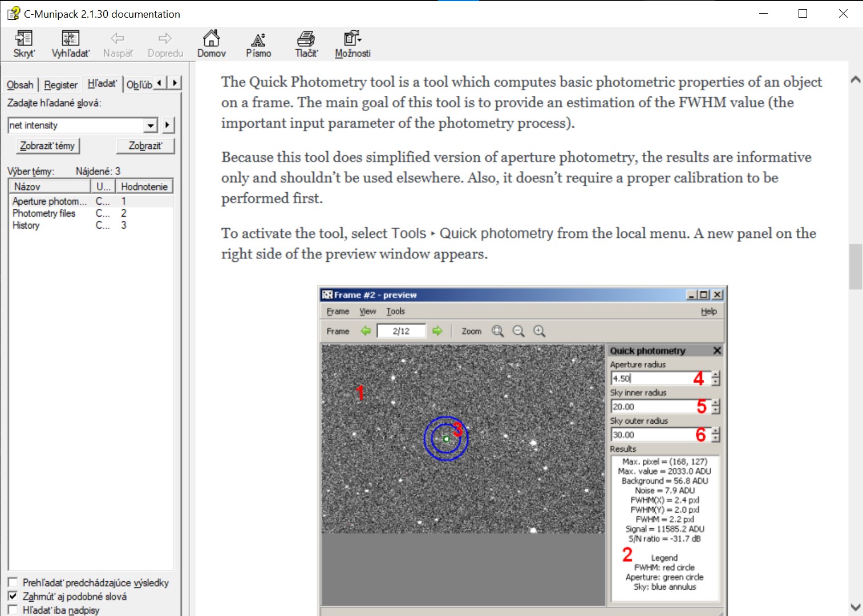Click the C-Munipack help window title icon

13,13
